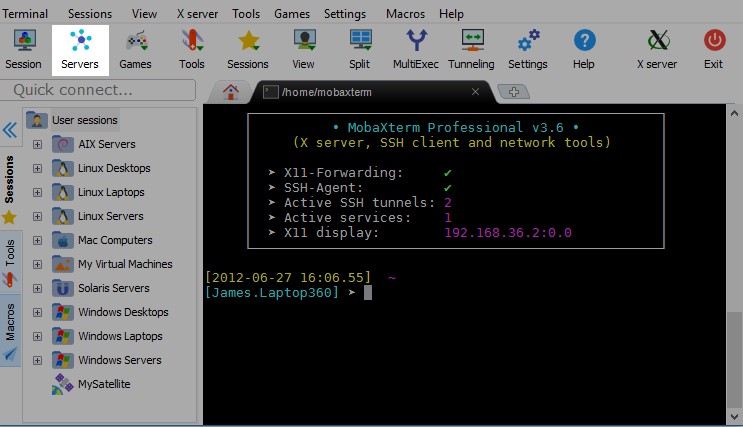Close the /home/mobaxterm tab
This screenshot has height=427, width=743.
pyautogui.click(x=475, y=92)
